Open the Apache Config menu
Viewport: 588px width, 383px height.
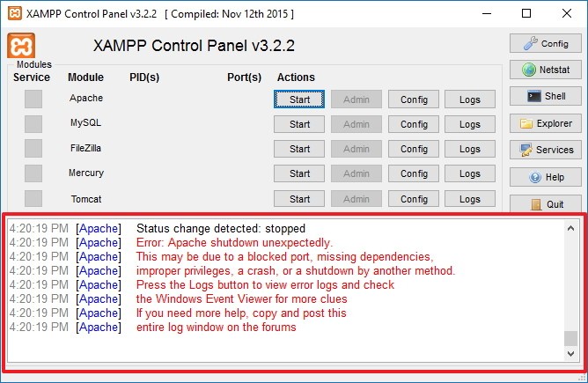tap(414, 99)
